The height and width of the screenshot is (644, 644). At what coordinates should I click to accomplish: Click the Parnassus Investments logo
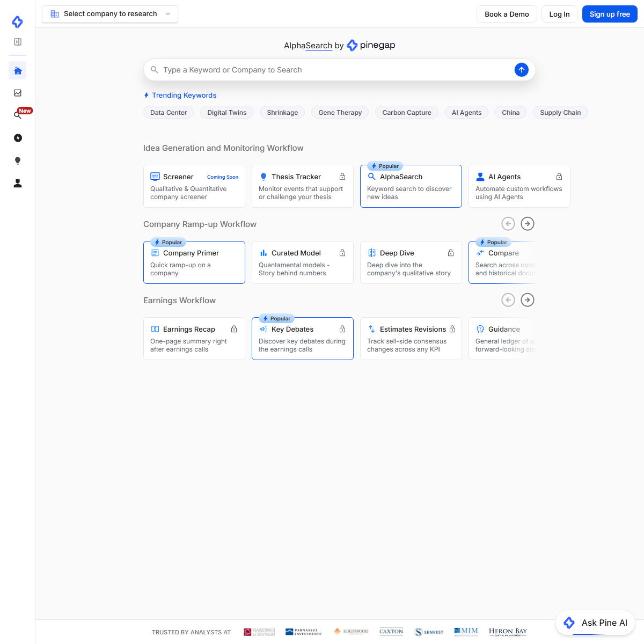[304, 632]
